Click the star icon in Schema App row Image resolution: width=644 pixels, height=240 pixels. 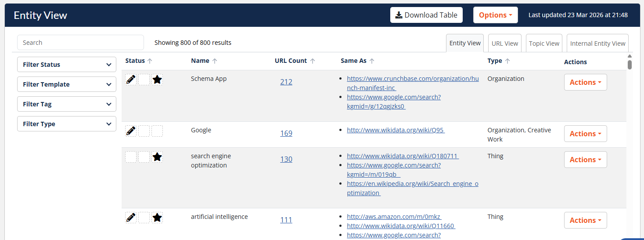157,80
